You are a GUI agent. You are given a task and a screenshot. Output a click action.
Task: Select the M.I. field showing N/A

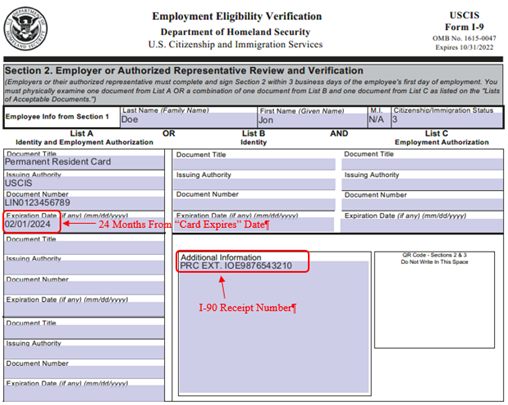pos(379,120)
